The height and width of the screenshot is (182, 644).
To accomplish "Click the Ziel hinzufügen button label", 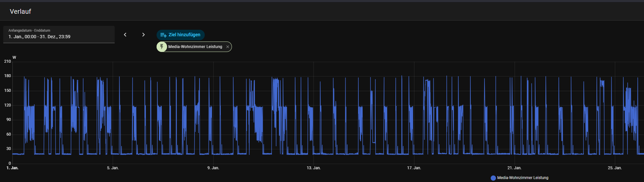I will pyautogui.click(x=184, y=35).
